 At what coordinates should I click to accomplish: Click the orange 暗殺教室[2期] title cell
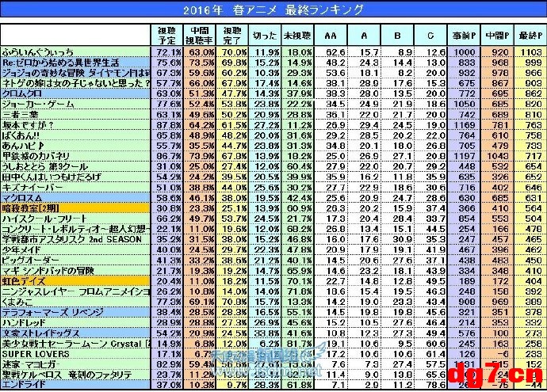(75, 208)
